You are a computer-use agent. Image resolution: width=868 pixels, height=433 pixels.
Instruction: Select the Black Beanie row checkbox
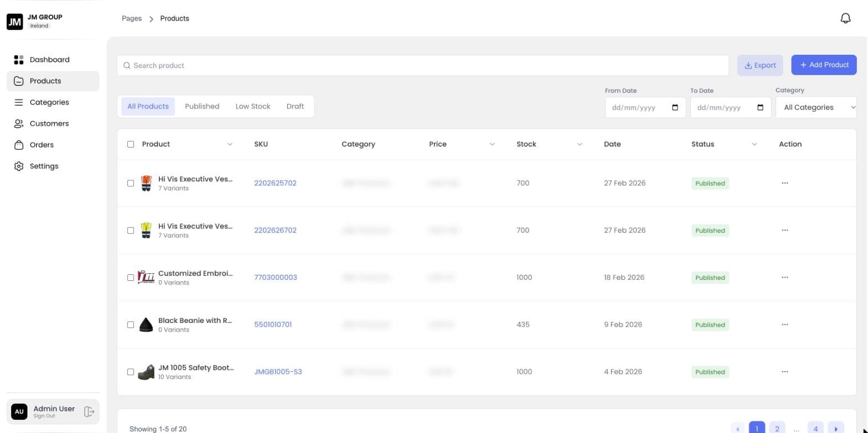(x=131, y=325)
